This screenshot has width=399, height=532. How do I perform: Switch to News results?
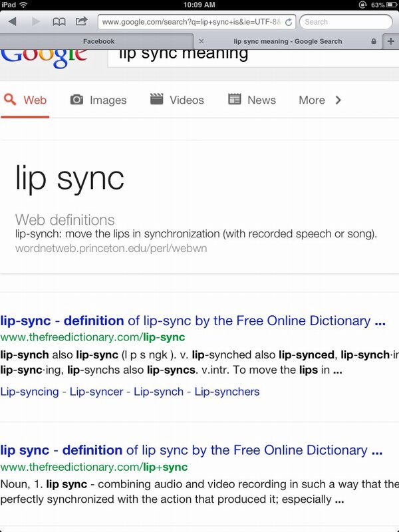point(252,100)
